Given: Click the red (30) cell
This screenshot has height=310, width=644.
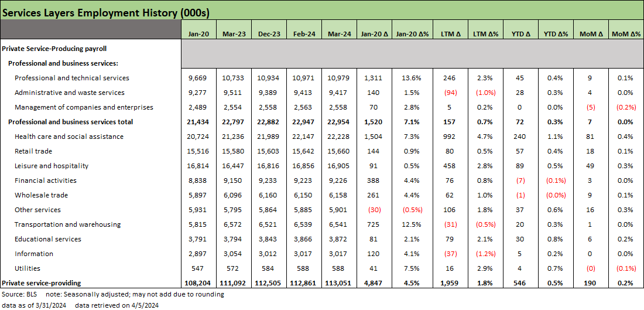Looking at the screenshot, I should click(375, 210).
